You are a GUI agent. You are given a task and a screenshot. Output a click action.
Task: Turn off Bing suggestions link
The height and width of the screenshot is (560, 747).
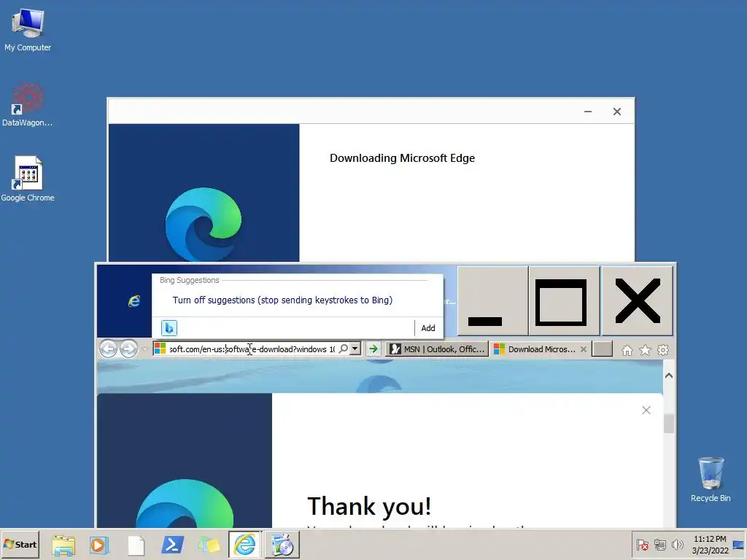[282, 300]
